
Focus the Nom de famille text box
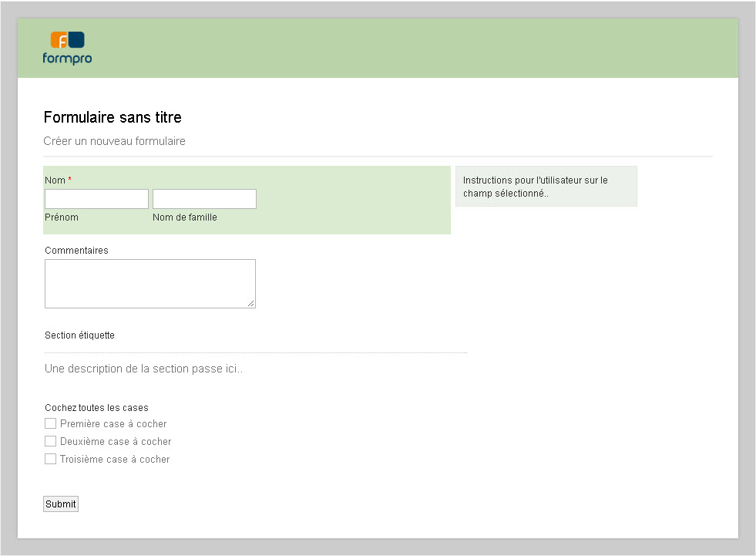click(204, 199)
